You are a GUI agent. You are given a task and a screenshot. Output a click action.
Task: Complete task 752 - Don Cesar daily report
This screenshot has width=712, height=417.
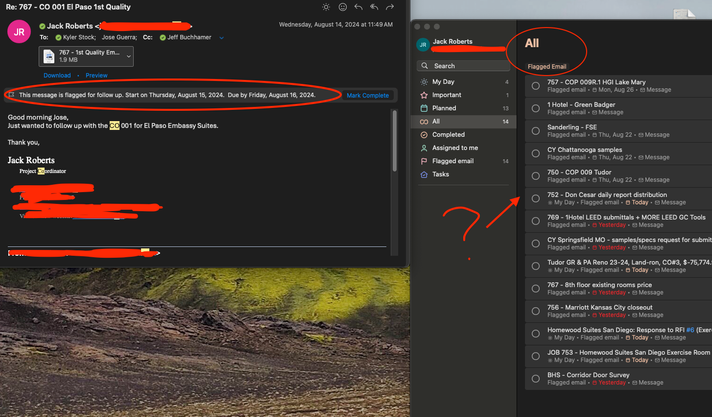[x=536, y=199]
